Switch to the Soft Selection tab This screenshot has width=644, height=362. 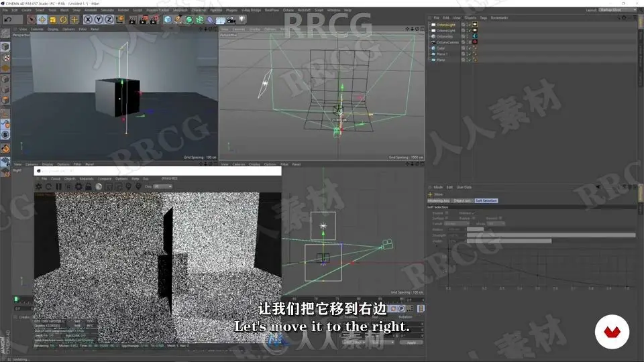coord(486,200)
